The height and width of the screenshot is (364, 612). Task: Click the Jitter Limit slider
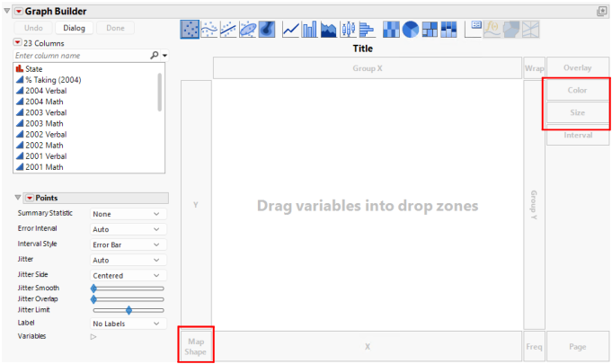128,311
